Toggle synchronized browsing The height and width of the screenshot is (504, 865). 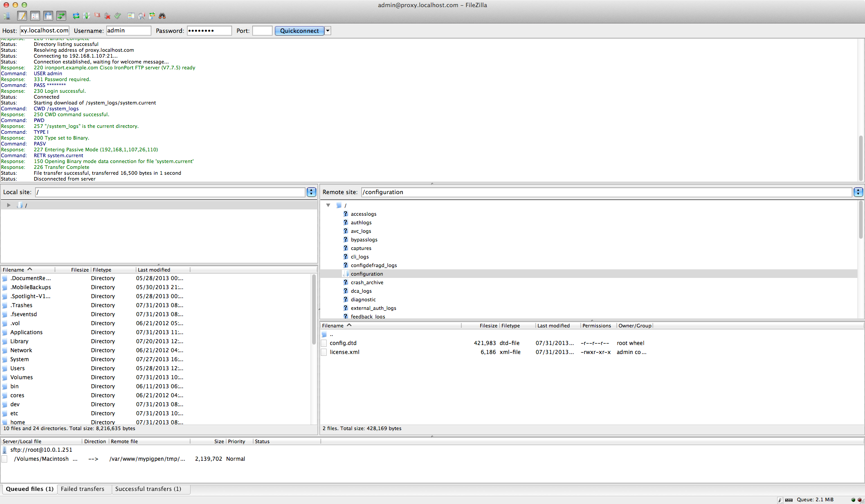tap(152, 16)
